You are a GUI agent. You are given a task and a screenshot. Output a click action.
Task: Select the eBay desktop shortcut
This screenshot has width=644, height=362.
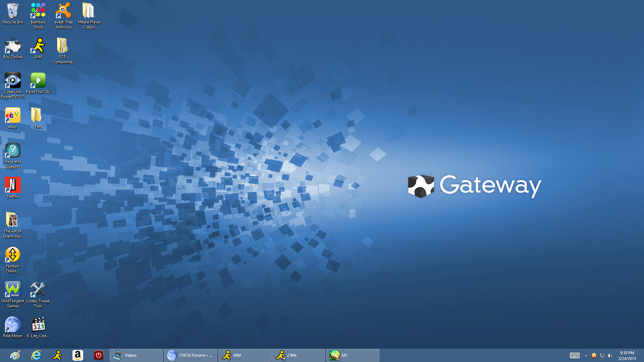click(13, 118)
